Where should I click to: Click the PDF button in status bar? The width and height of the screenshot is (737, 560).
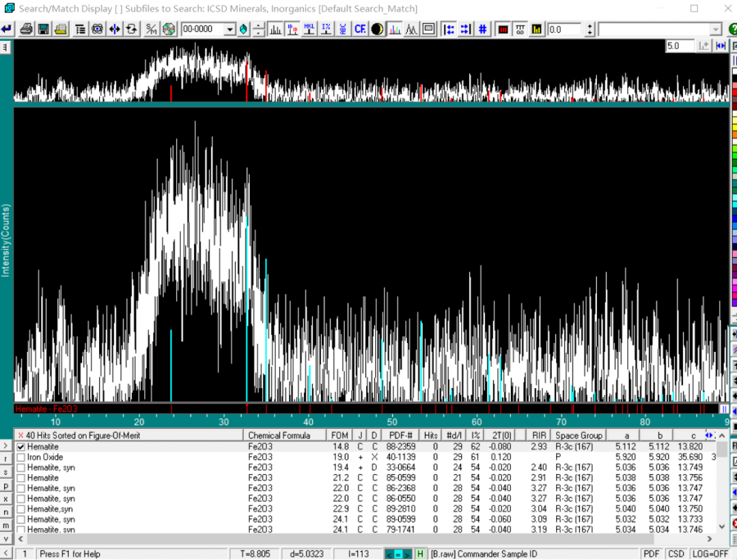click(651, 554)
